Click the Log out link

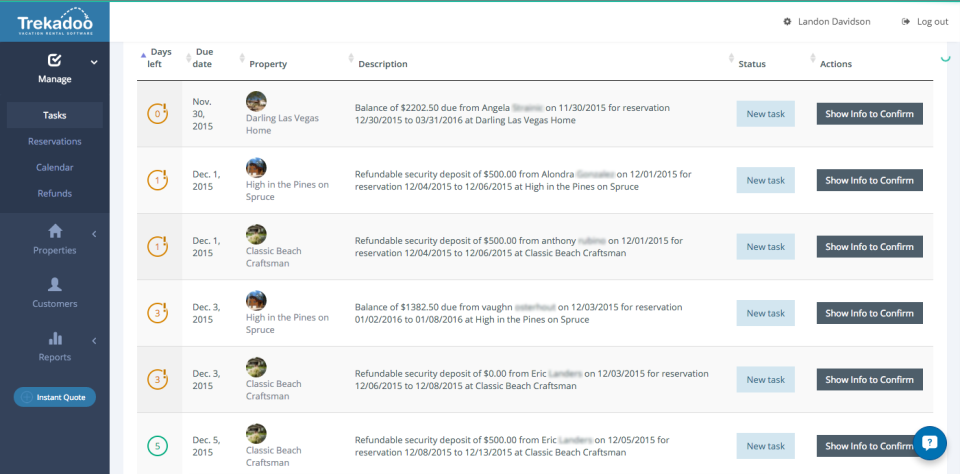932,21
